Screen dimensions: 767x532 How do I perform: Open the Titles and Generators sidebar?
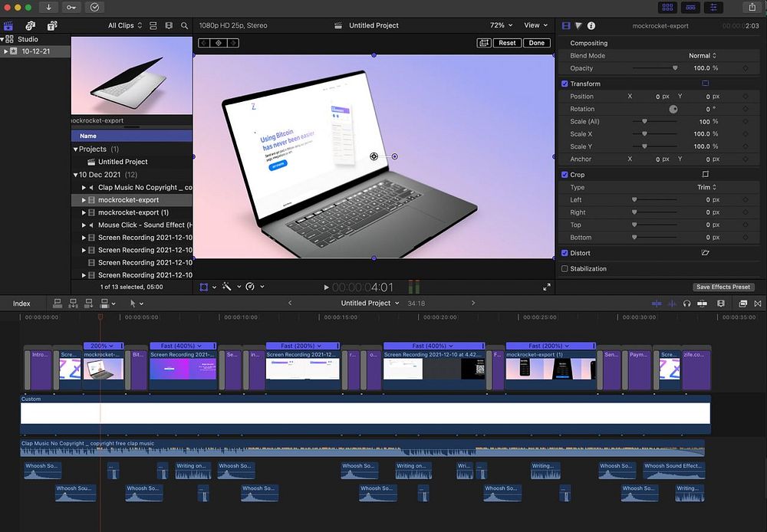tap(53, 25)
